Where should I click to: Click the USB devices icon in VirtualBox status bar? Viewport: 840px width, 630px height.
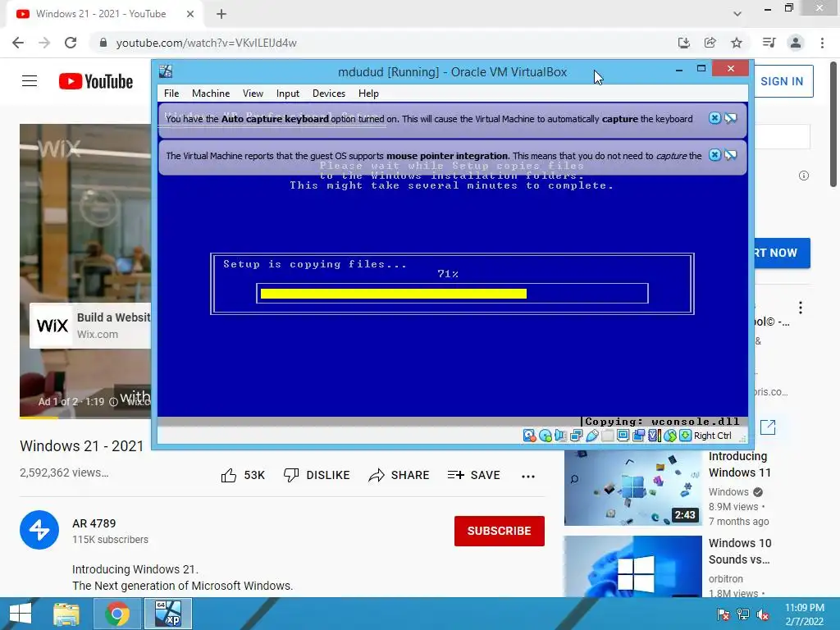click(592, 436)
